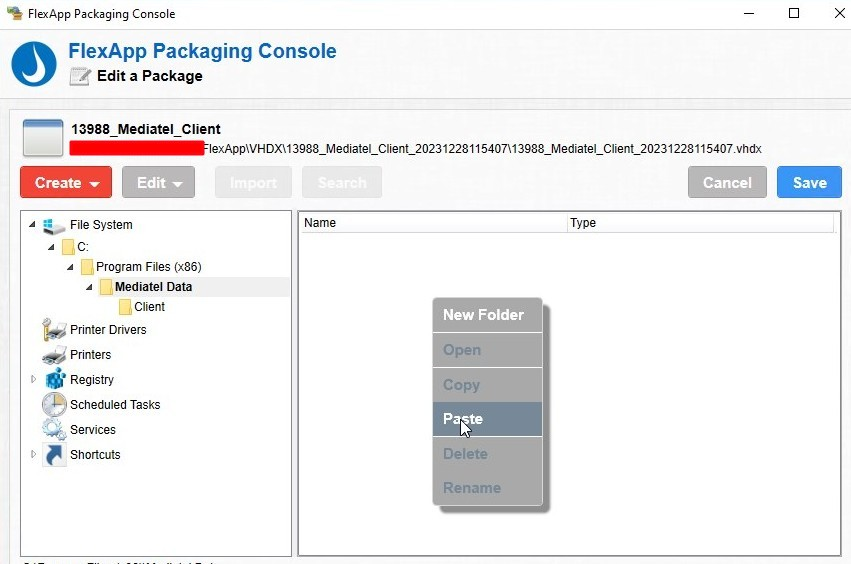Choose Open in the context menu
The width and height of the screenshot is (851, 564).
487,350
